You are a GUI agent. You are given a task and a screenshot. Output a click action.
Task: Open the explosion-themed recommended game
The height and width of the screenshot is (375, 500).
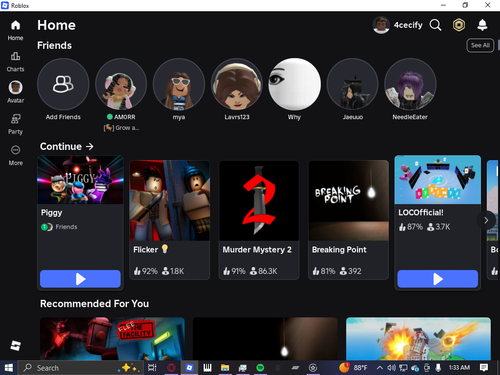click(418, 339)
